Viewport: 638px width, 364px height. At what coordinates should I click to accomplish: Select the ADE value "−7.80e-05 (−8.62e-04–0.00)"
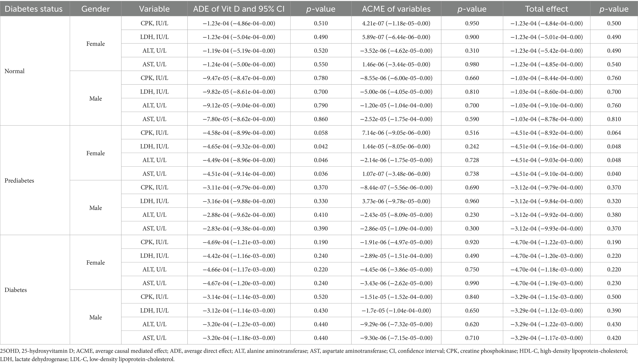click(239, 119)
